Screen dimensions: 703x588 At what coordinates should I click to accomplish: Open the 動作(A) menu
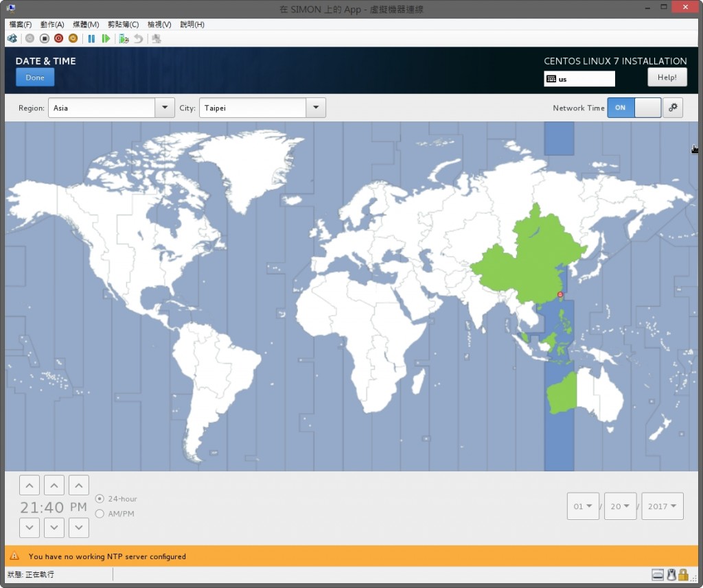coord(52,24)
